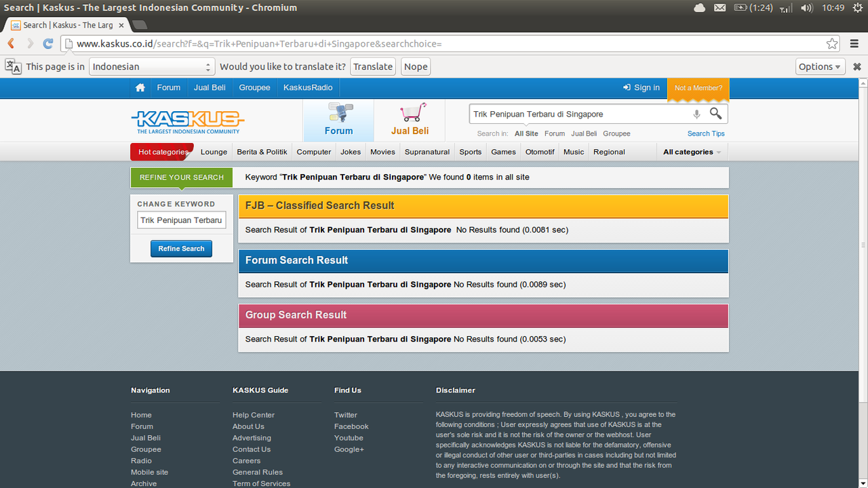Open the cloud indicator in system tray
This screenshot has height=488, width=868.
coord(700,7)
